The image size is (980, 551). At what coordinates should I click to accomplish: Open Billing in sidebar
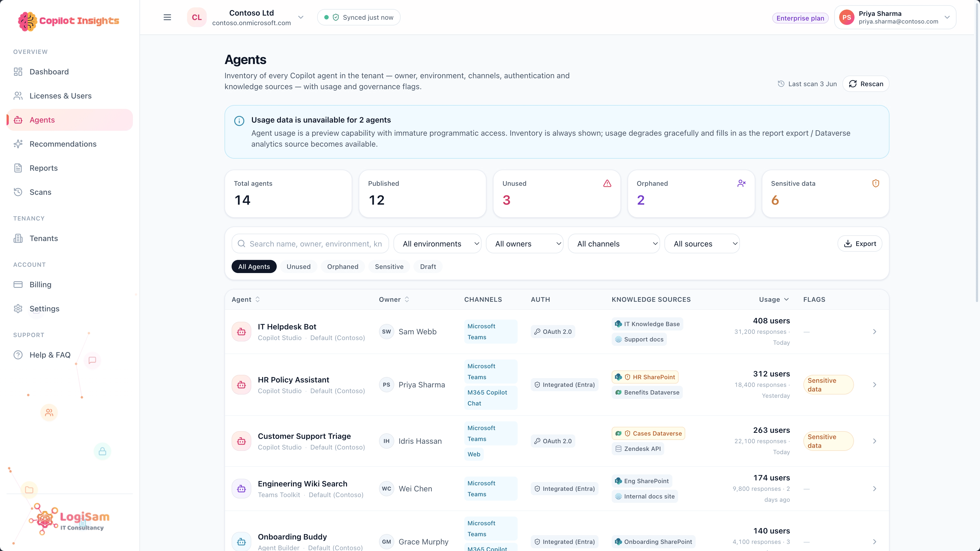pyautogui.click(x=70, y=284)
